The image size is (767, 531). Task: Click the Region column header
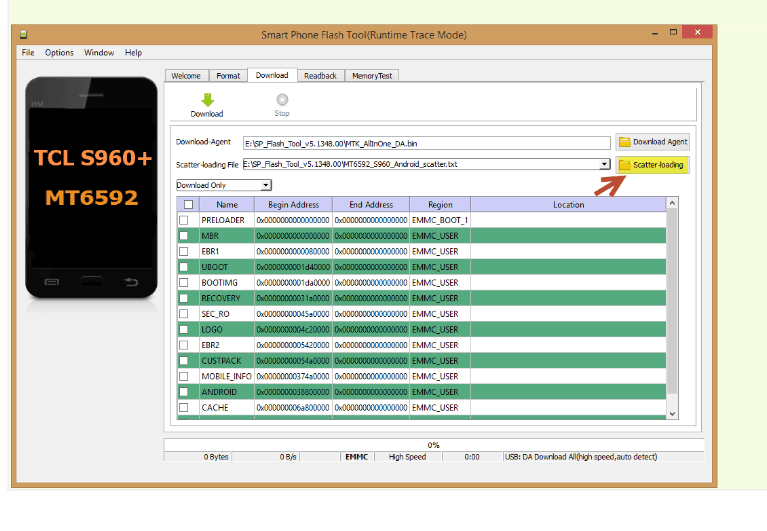[440, 205]
